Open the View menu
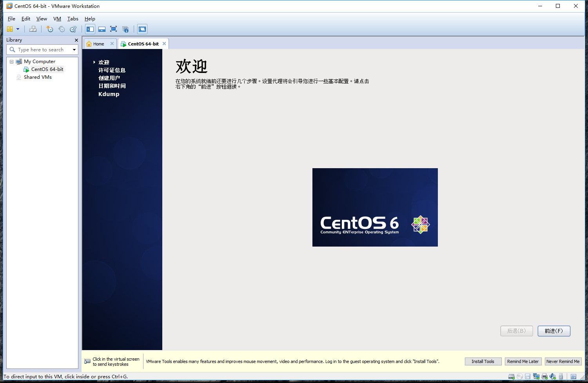Viewport: 588px width, 383px height. coord(42,18)
